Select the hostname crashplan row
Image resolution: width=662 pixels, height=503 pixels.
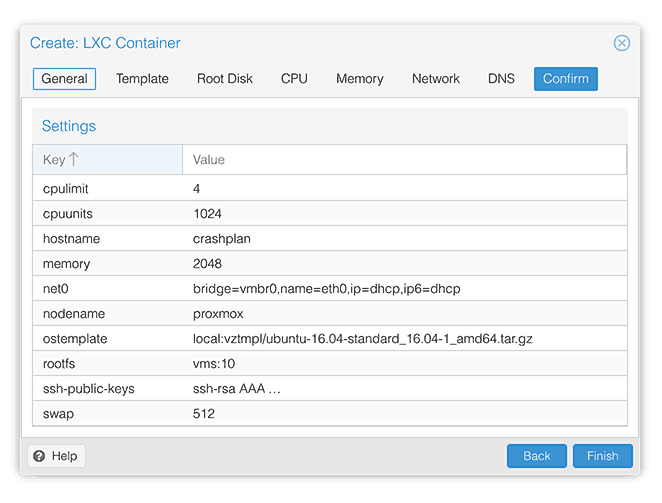click(330, 239)
